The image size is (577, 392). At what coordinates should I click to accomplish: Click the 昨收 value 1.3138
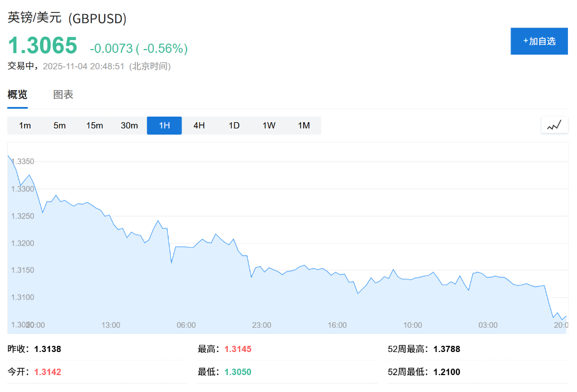[48, 349]
